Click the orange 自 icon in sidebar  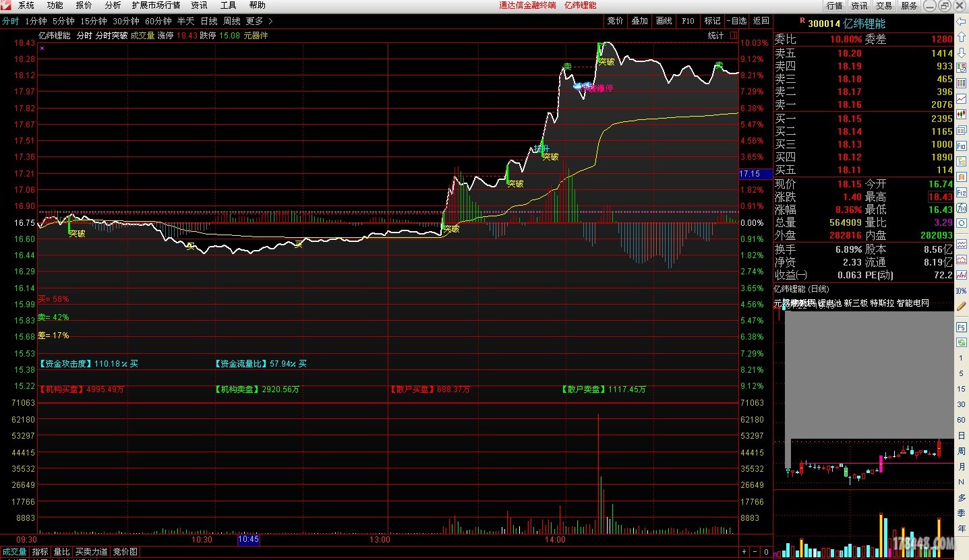962,176
